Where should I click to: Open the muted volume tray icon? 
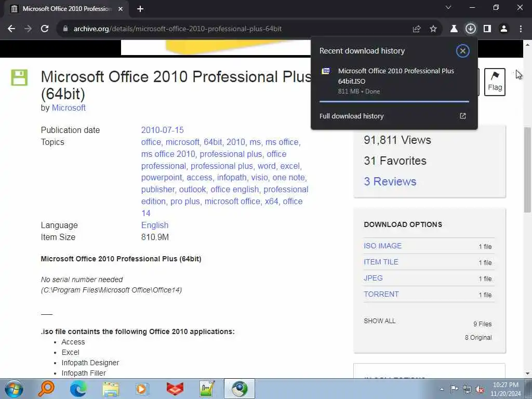[x=480, y=389]
